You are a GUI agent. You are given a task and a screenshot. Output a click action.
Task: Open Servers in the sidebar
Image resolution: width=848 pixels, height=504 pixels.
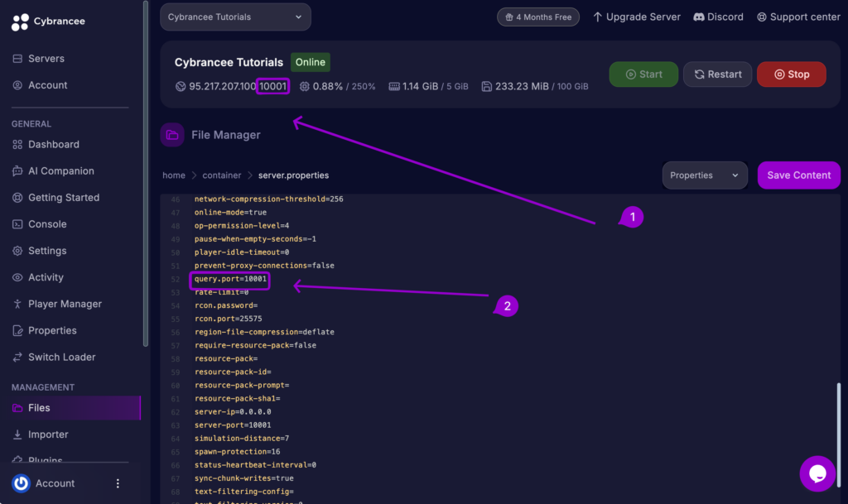click(46, 58)
